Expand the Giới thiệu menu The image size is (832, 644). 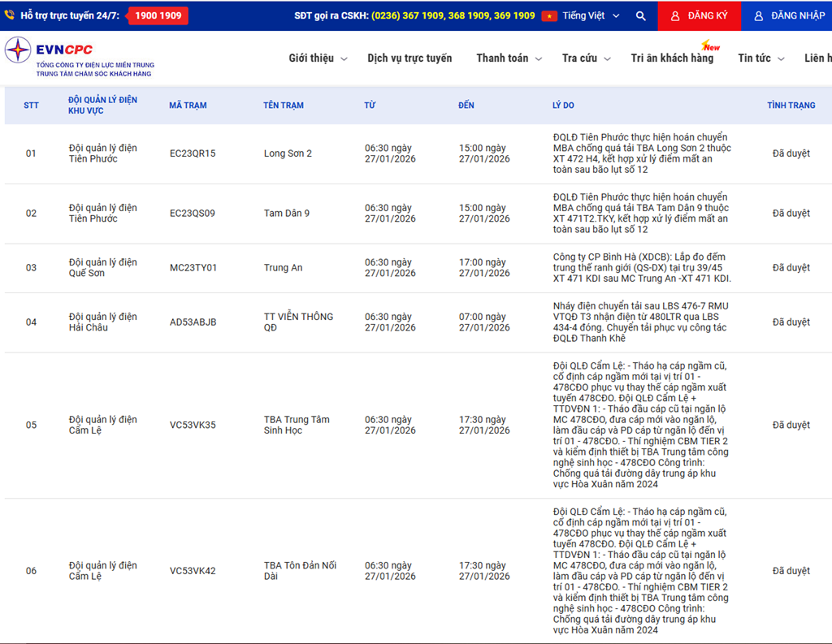click(x=318, y=58)
